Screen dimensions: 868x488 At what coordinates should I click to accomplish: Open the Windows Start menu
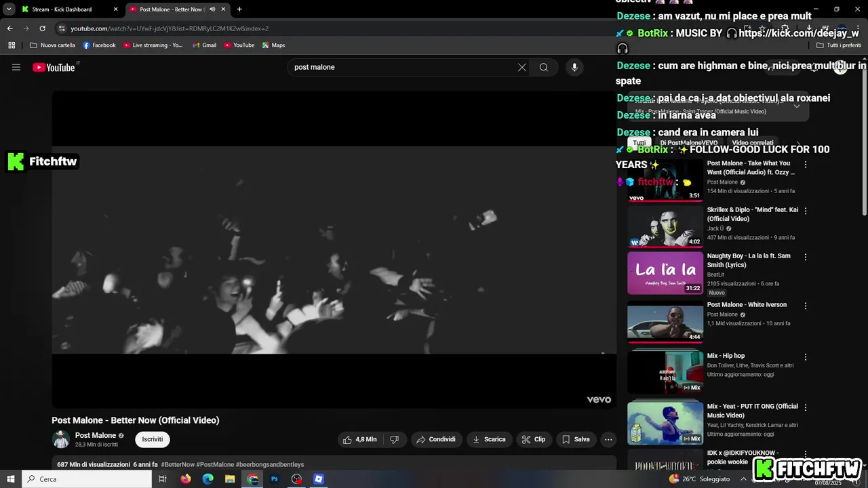(x=10, y=479)
